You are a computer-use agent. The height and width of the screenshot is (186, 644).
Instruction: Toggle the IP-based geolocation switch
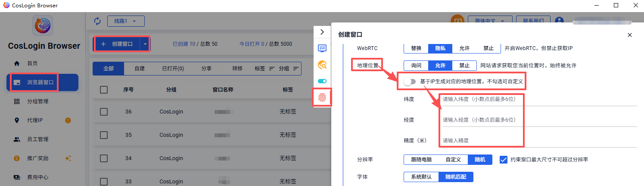pos(410,82)
